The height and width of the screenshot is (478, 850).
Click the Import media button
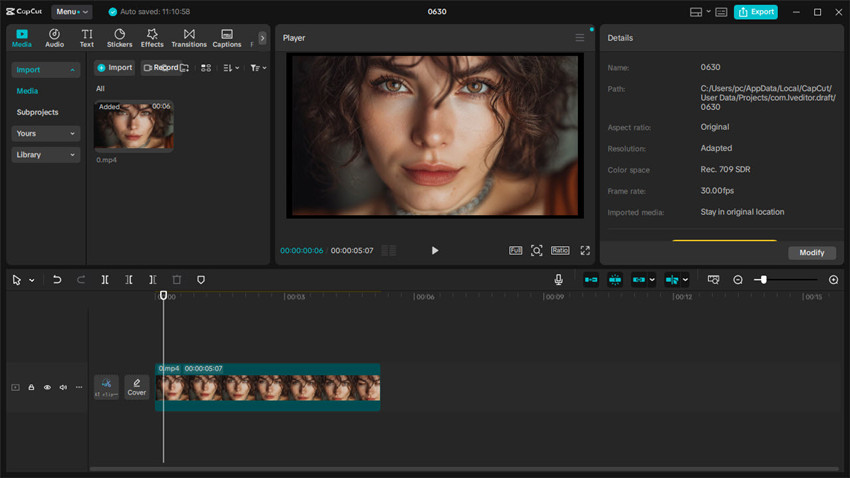[x=114, y=68]
